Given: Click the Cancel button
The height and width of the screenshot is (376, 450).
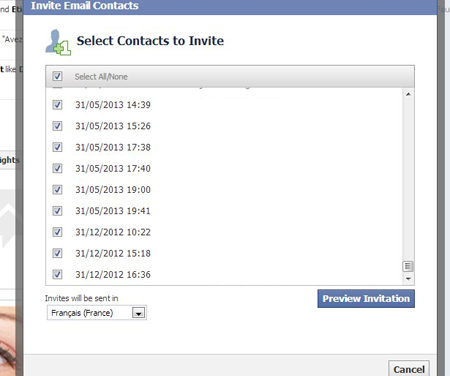Looking at the screenshot, I should click(x=409, y=369).
